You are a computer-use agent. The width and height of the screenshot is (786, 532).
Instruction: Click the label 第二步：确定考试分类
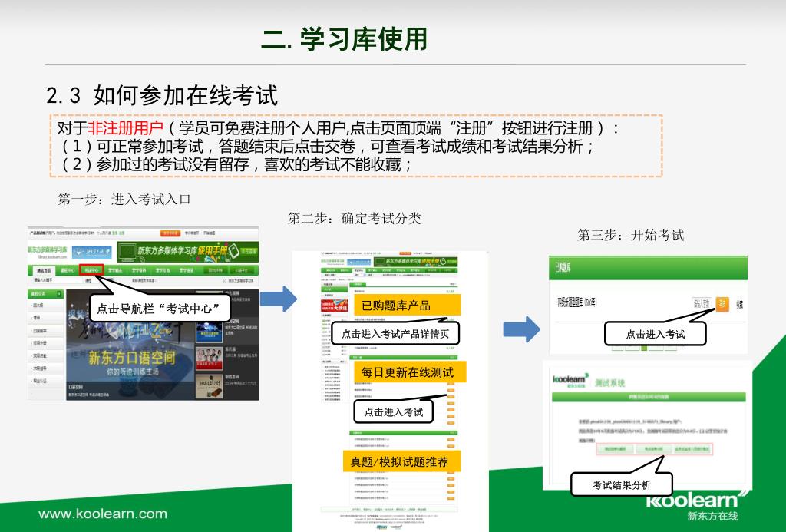(355, 218)
